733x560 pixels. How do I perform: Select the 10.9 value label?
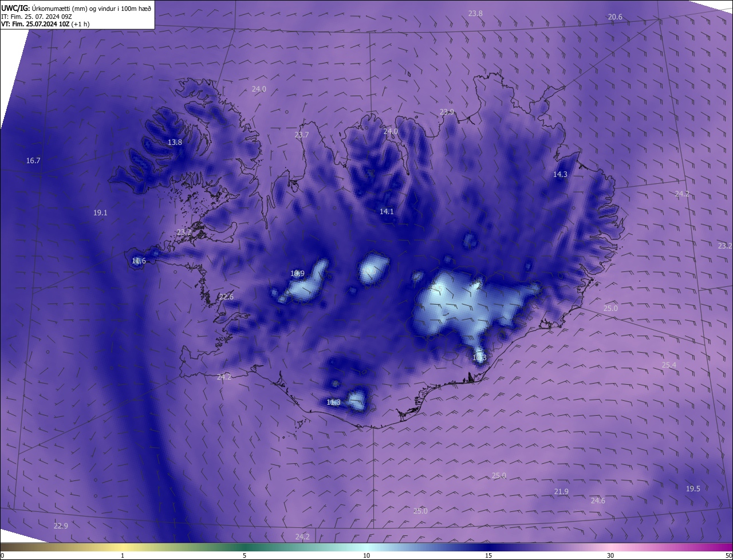point(297,274)
